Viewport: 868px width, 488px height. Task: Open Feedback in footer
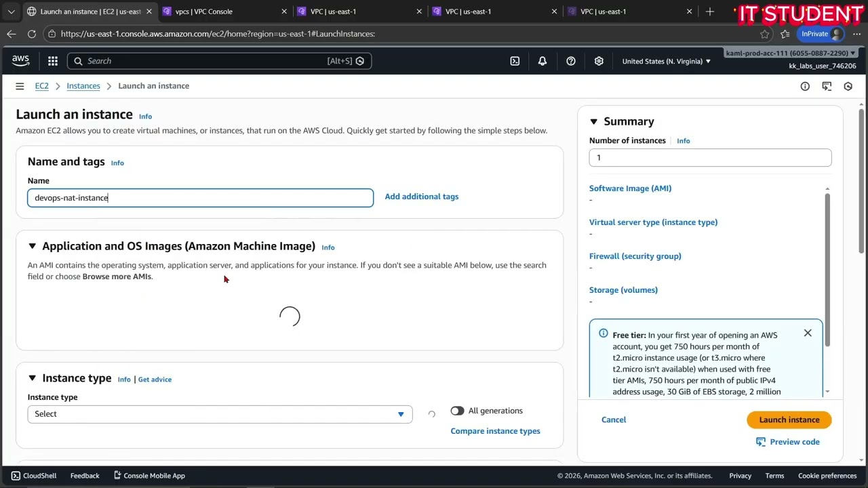85,476
